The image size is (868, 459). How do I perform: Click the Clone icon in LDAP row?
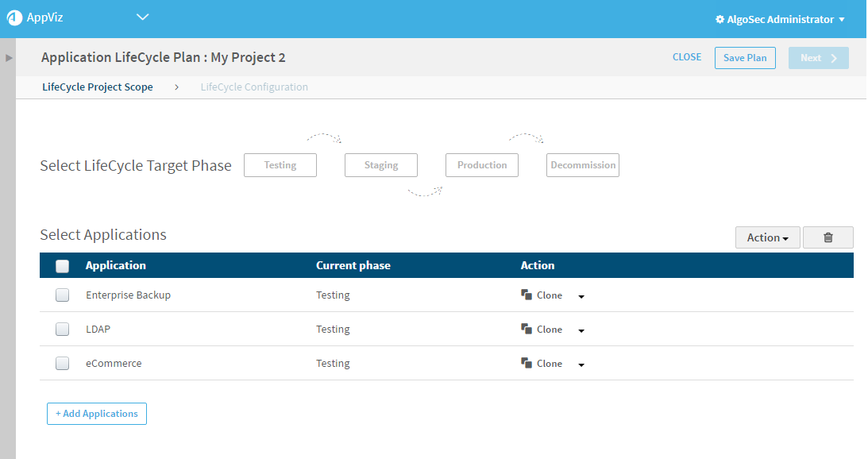click(526, 329)
